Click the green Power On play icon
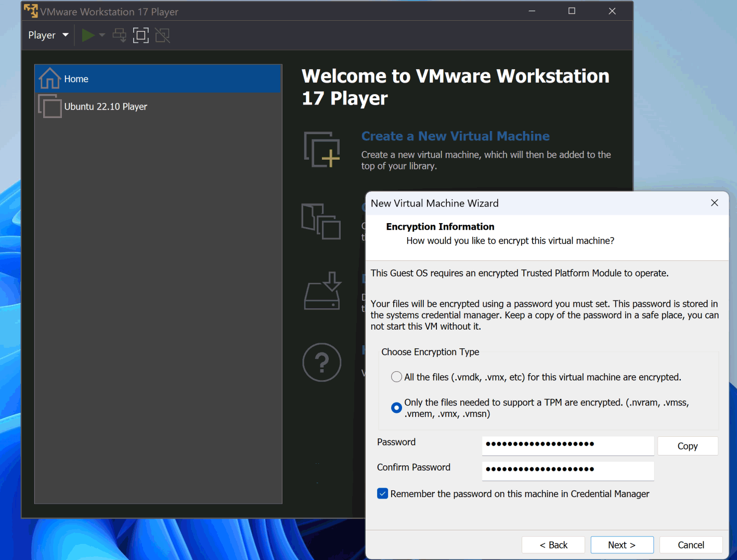 [88, 35]
